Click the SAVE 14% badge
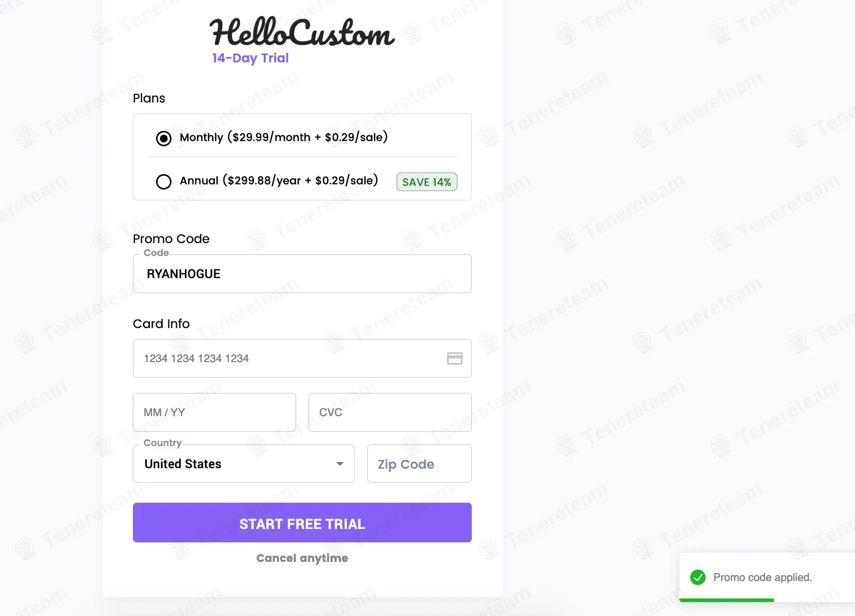855x616 pixels. (426, 182)
